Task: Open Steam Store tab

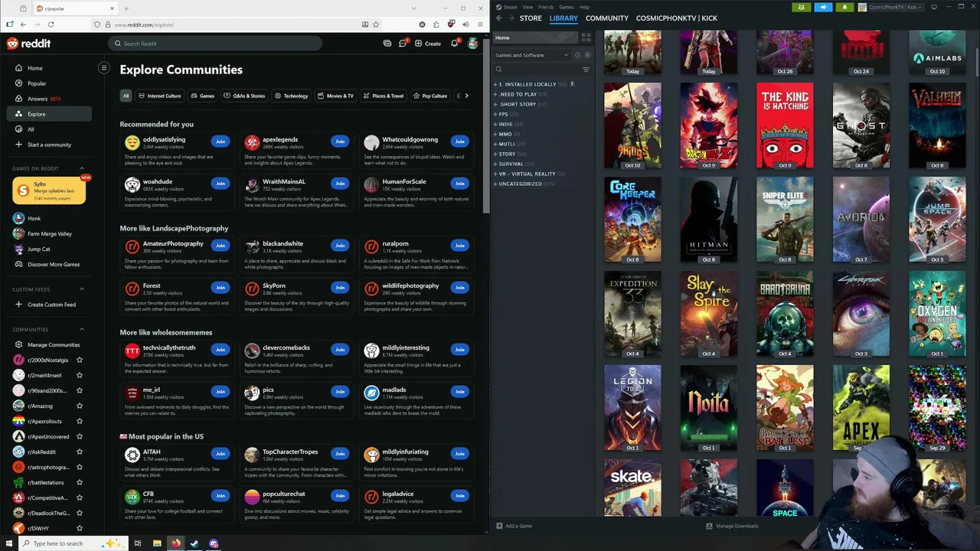Action: point(531,18)
